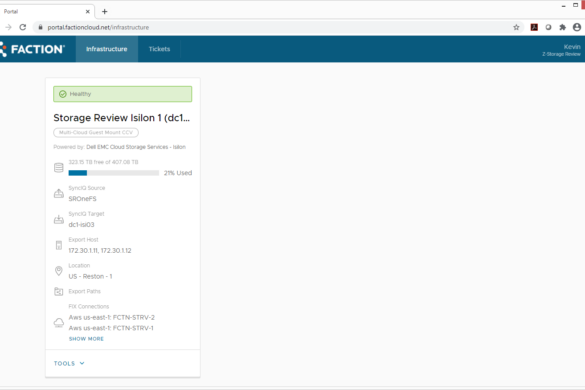Open a new browser tab
The width and height of the screenshot is (585, 390).
coord(105,12)
